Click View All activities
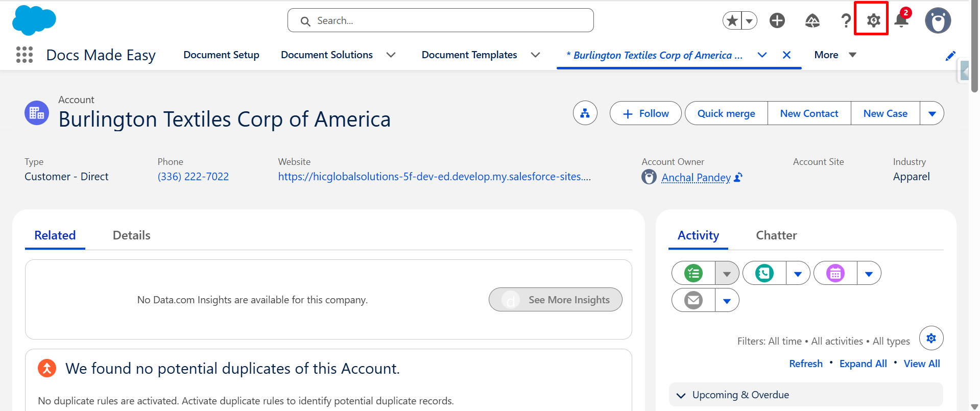Viewport: 980px width, 411px height. 922,364
